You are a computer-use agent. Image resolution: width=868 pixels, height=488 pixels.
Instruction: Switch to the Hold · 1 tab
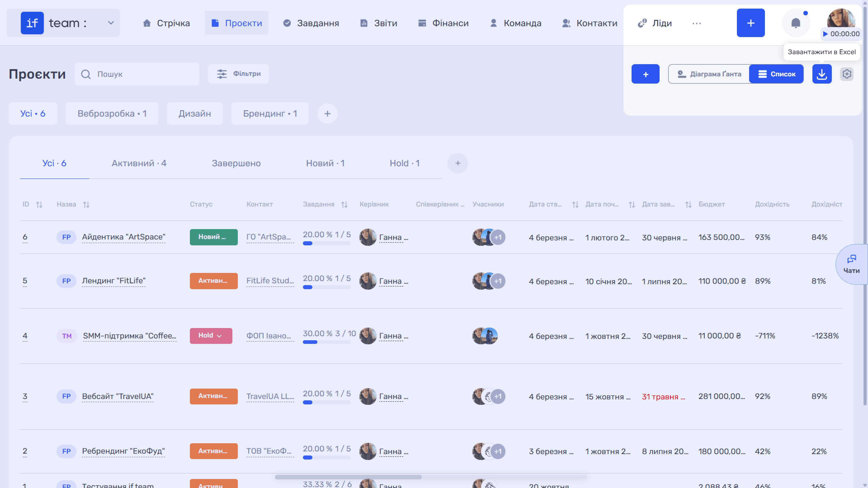[x=404, y=163]
